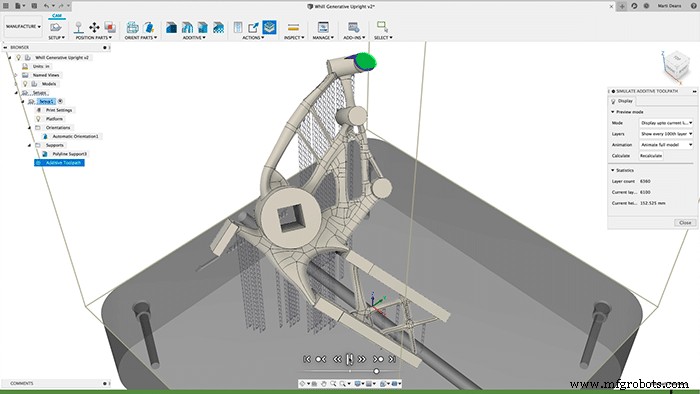The width and height of the screenshot is (700, 394).
Task: Select Polyline Support3 in browser tree
Action: (x=70, y=154)
